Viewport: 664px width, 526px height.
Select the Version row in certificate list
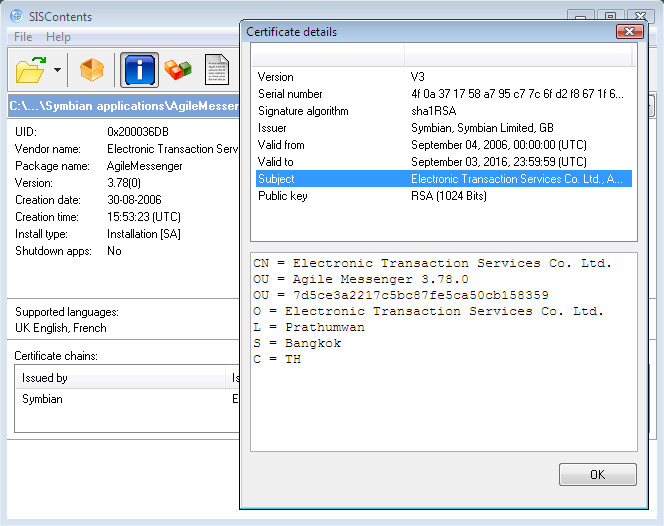tap(444, 77)
